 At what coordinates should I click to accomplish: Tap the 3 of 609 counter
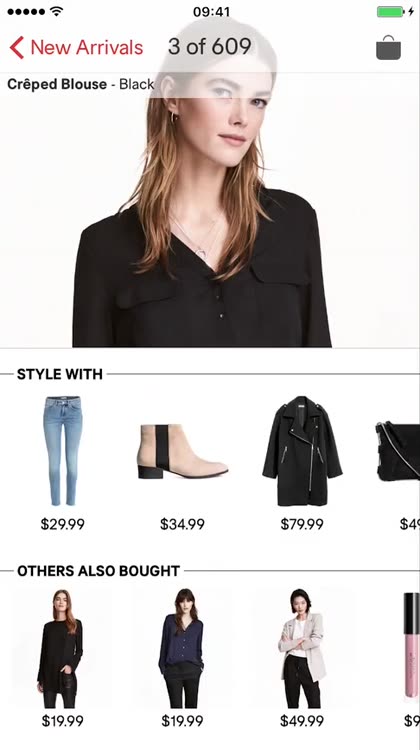[210, 46]
